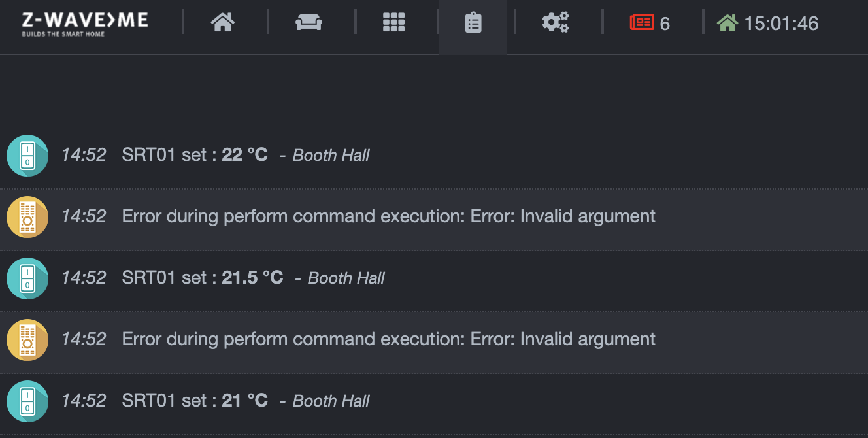Viewport: 868px width, 438px height.
Task: Click the yellow remote icon beside second error
Action: [x=27, y=339]
